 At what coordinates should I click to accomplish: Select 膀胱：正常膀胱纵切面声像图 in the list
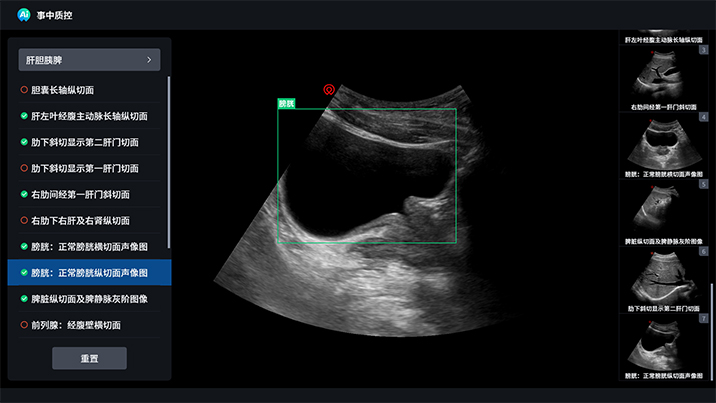(89, 272)
